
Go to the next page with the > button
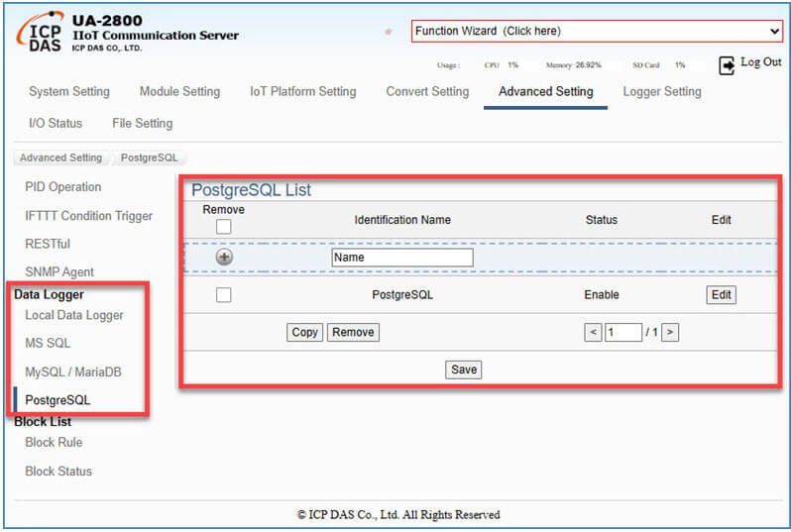[670, 332]
